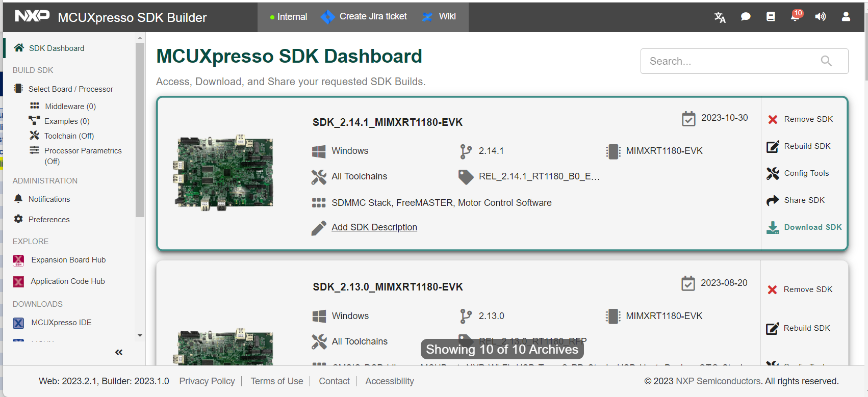
Task: Download SDK 2.14.1
Action: pyautogui.click(x=804, y=227)
